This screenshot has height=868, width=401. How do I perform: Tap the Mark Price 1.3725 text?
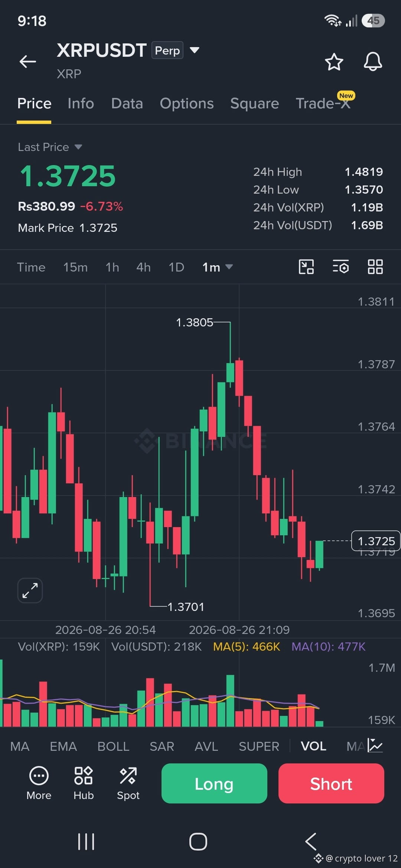point(68,228)
